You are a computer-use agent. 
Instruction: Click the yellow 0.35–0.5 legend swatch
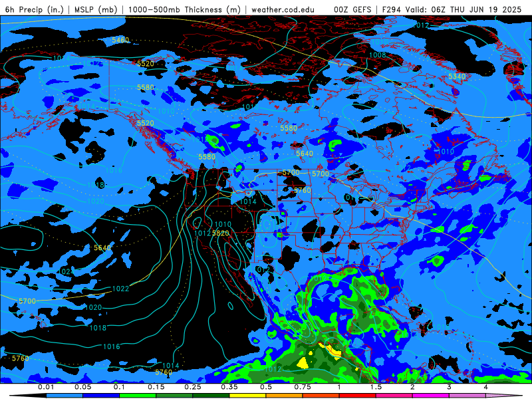tap(247, 396)
